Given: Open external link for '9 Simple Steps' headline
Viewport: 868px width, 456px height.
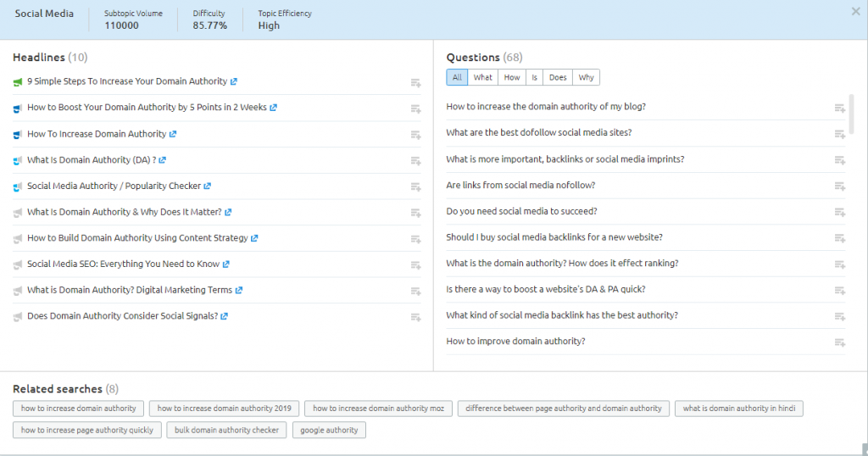Looking at the screenshot, I should [234, 81].
